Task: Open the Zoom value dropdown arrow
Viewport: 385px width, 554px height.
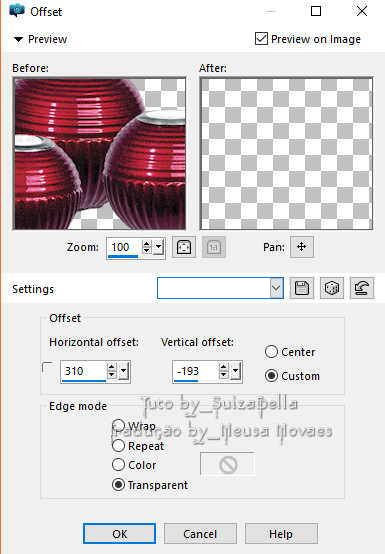Action: [159, 247]
